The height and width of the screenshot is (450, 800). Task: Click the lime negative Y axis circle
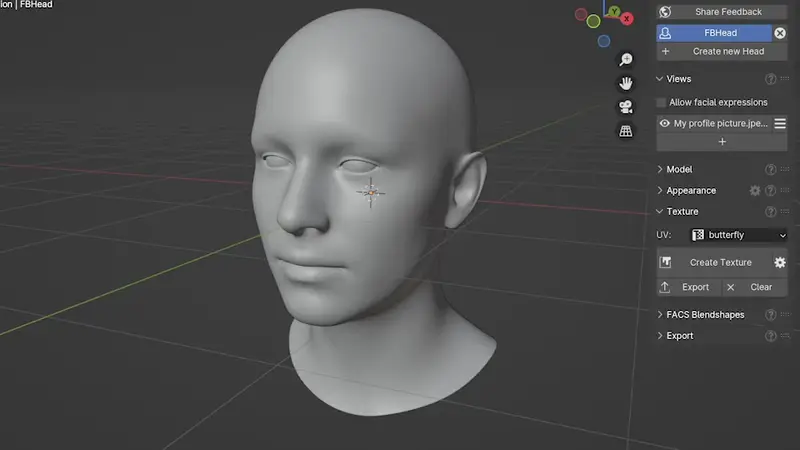click(593, 21)
